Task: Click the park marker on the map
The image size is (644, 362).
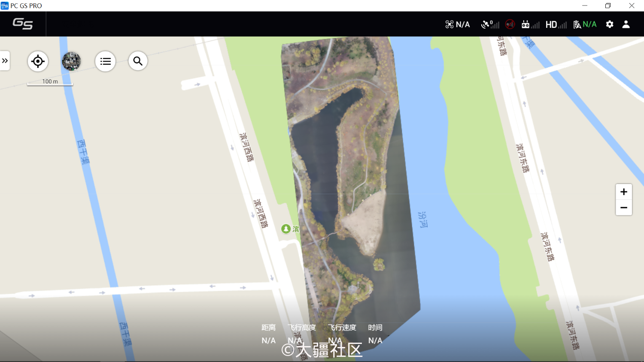Action: pos(286,229)
